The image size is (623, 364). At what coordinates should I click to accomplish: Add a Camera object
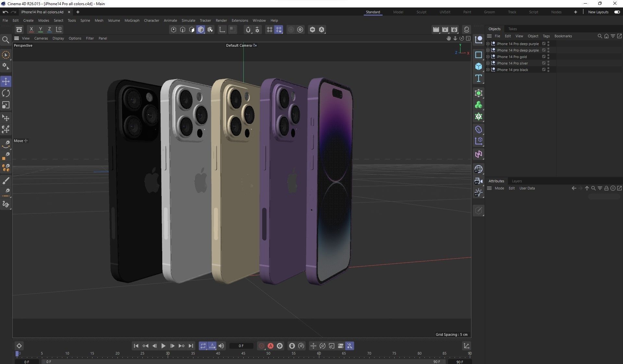478,181
